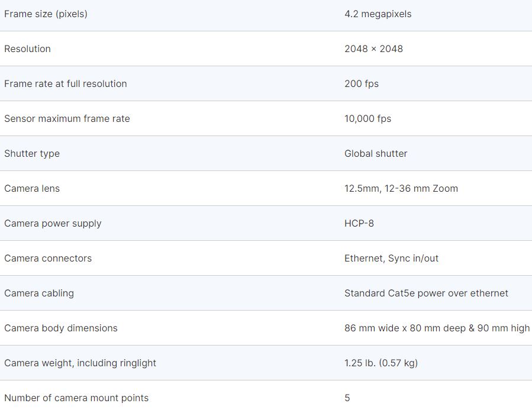Select the "2048 × 2048" resolution value

coord(373,49)
